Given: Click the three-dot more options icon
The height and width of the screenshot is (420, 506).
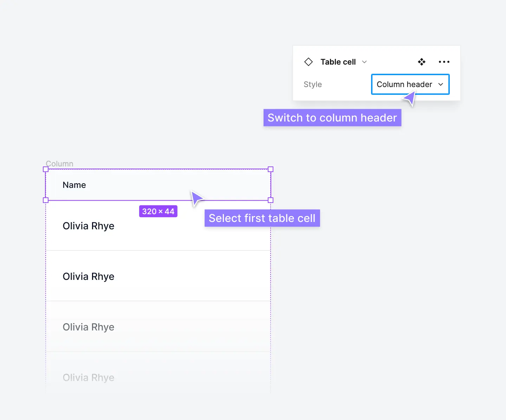Looking at the screenshot, I should (x=444, y=62).
